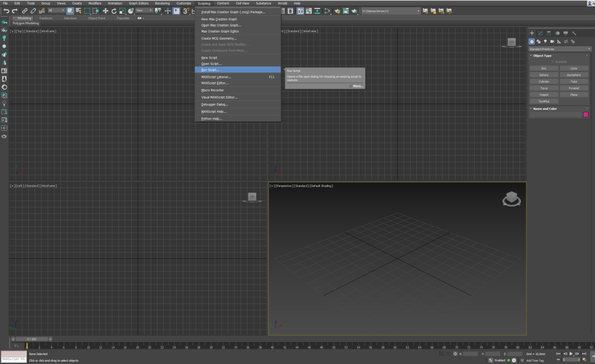Open the Modify panel tab icon
Image resolution: width=595 pixels, height=364 pixels.
[540, 33]
